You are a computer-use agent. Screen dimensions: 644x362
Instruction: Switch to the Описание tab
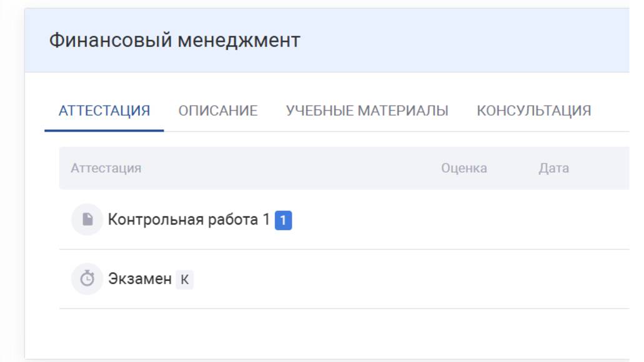tap(218, 111)
